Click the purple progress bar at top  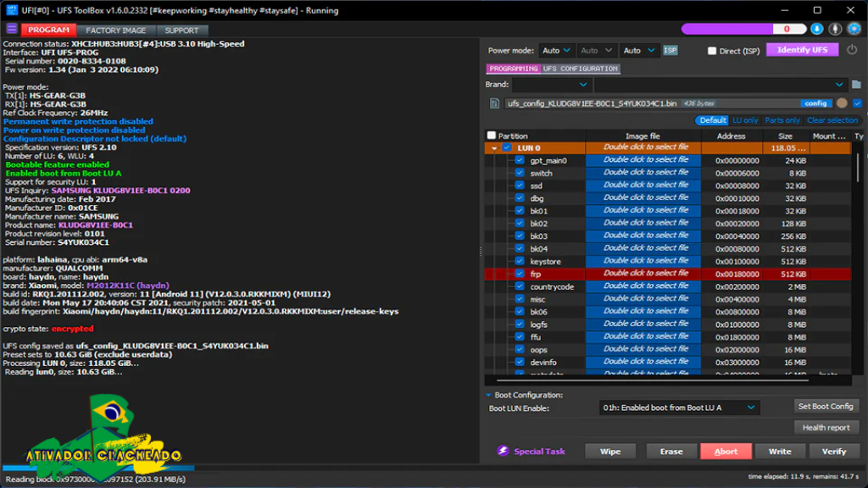point(726,29)
